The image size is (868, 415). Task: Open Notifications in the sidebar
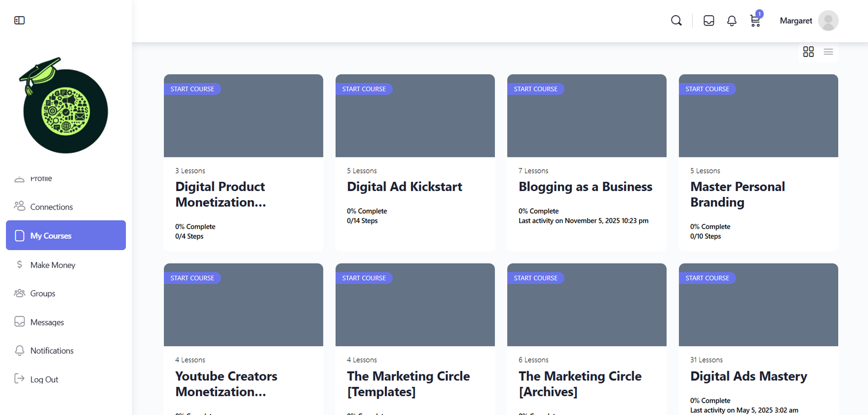[52, 350]
